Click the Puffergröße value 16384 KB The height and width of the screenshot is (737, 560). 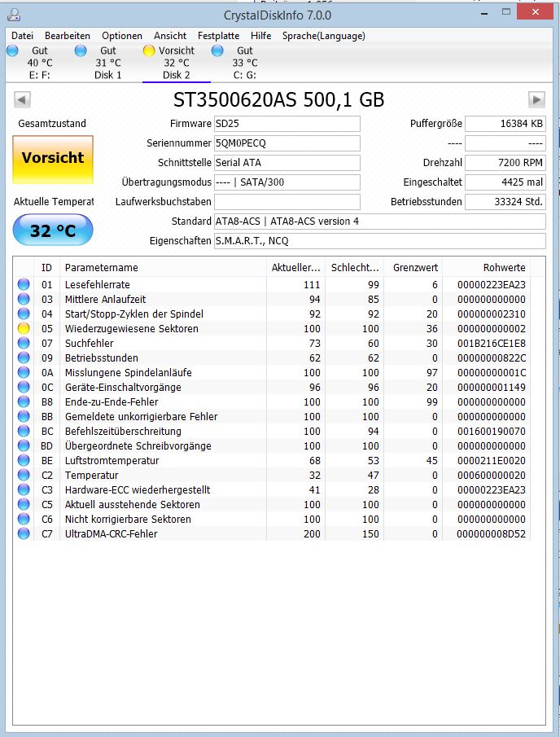coord(505,124)
